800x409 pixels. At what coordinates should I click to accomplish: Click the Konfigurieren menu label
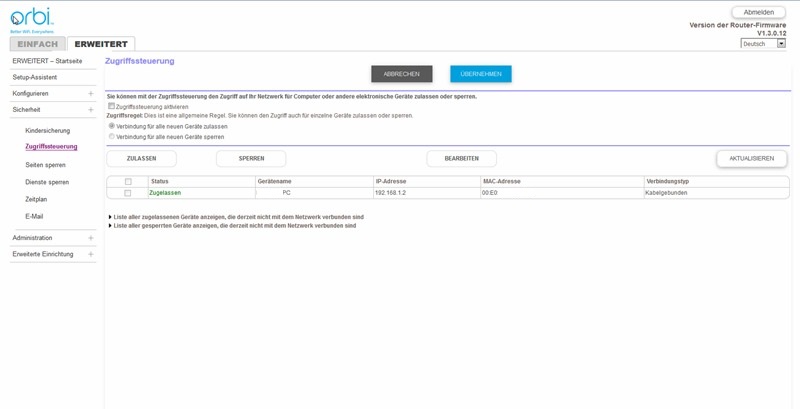click(x=31, y=93)
